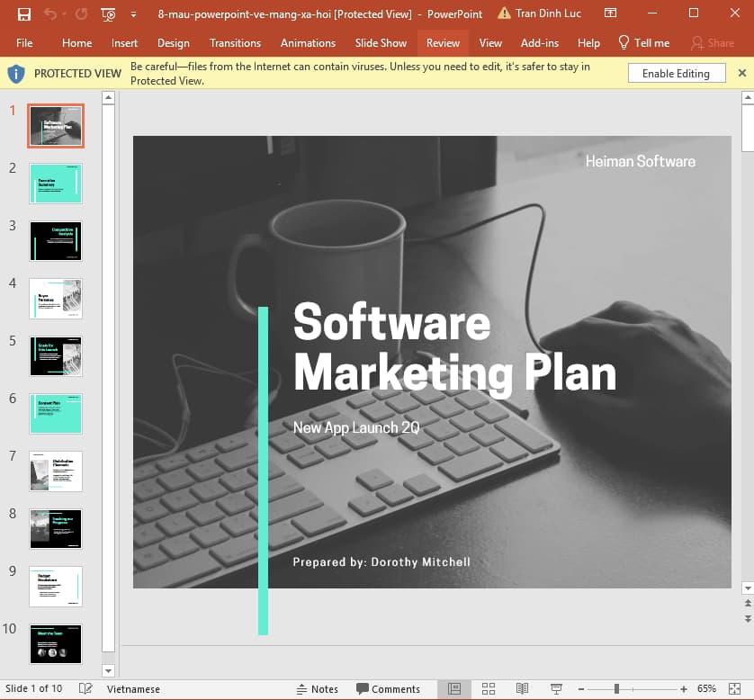The image size is (754, 700).
Task: Click the Enable Editing button
Action: pos(676,73)
